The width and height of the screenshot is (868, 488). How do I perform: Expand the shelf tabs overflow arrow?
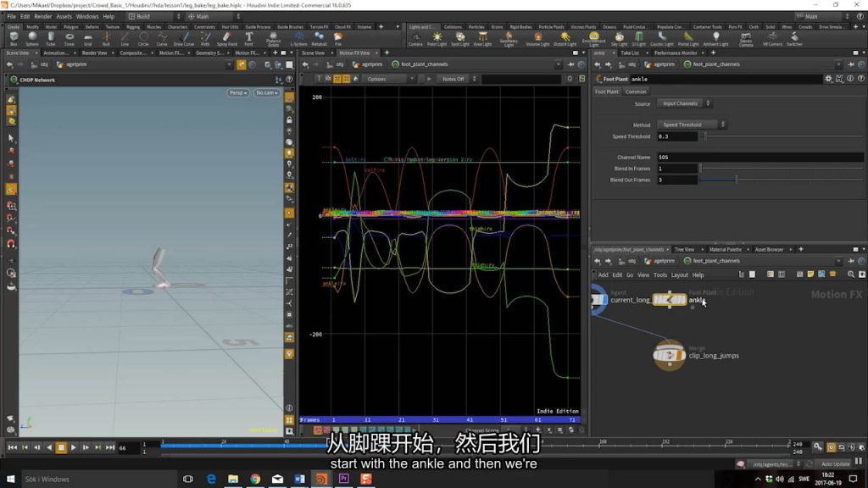pyautogui.click(x=398, y=26)
